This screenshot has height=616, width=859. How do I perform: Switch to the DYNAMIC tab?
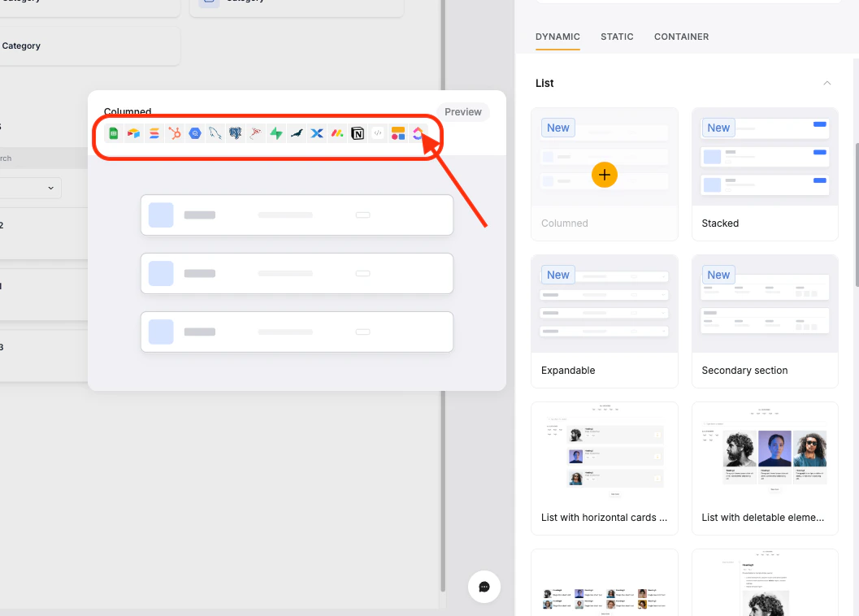click(557, 37)
